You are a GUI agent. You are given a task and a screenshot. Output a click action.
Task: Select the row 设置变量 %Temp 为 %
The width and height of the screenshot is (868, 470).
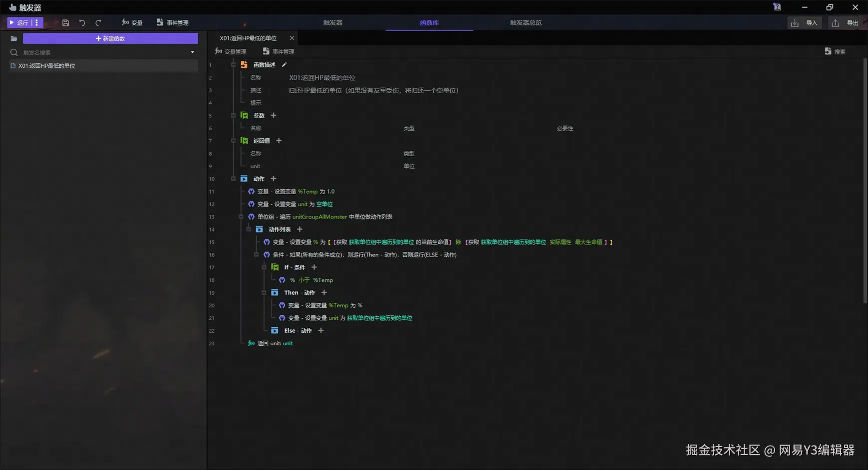pyautogui.click(x=325, y=305)
